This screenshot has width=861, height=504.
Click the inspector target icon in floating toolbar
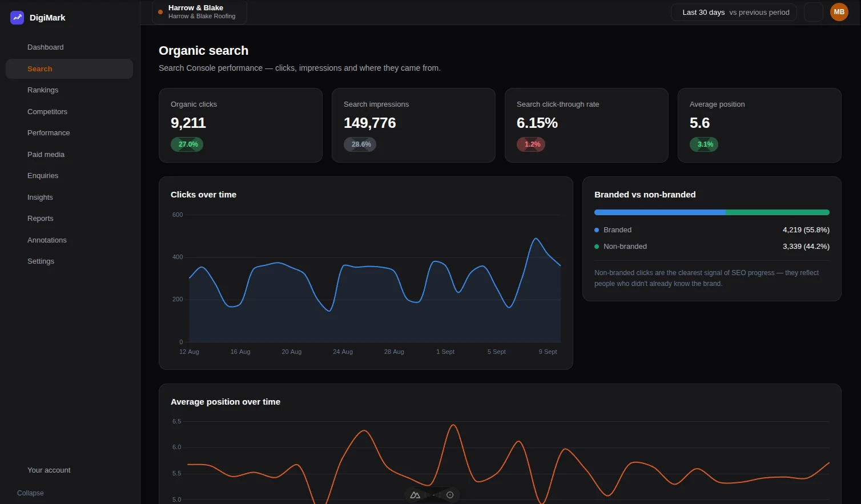coord(450,495)
